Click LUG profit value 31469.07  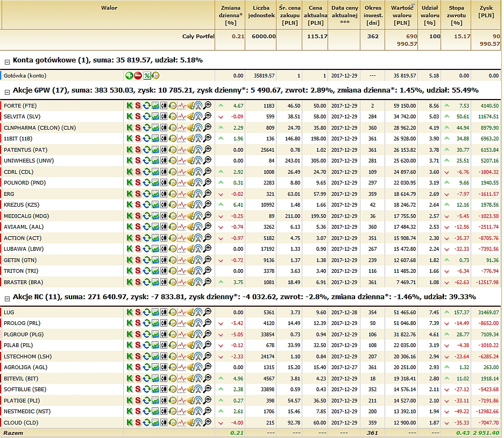488,312
